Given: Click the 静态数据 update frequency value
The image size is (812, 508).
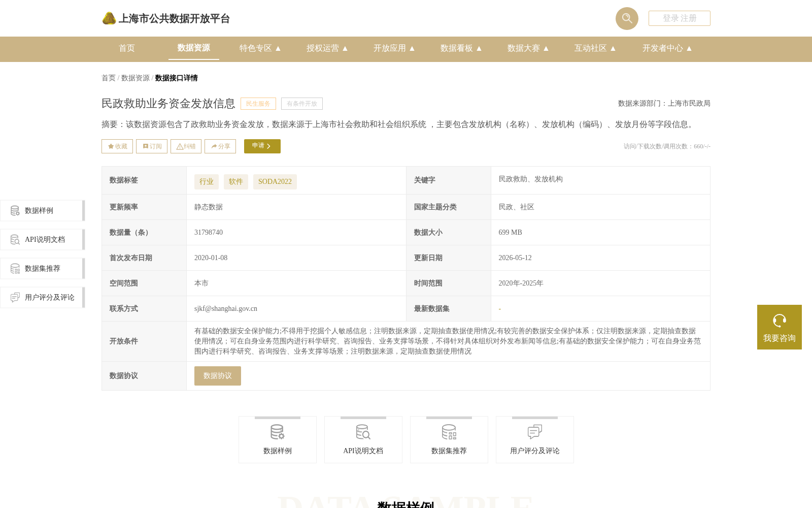Looking at the screenshot, I should tap(209, 207).
